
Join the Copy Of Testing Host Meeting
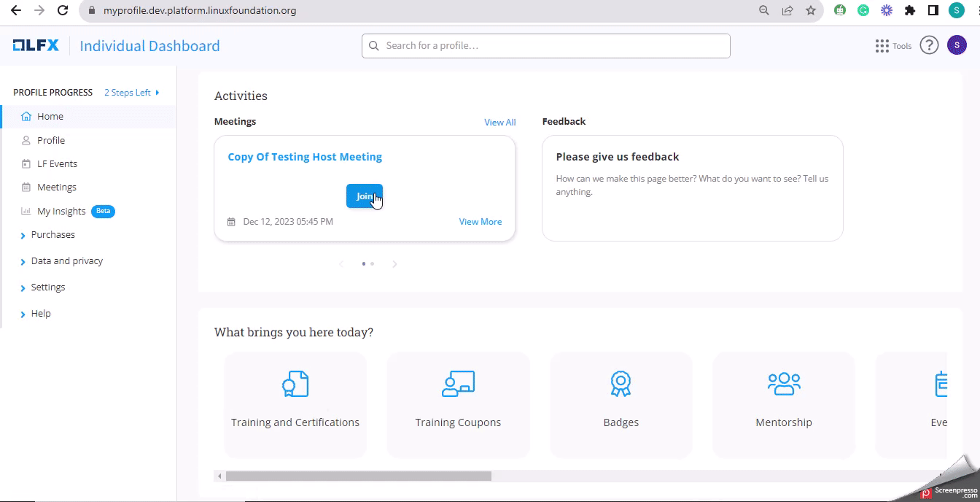tap(364, 196)
